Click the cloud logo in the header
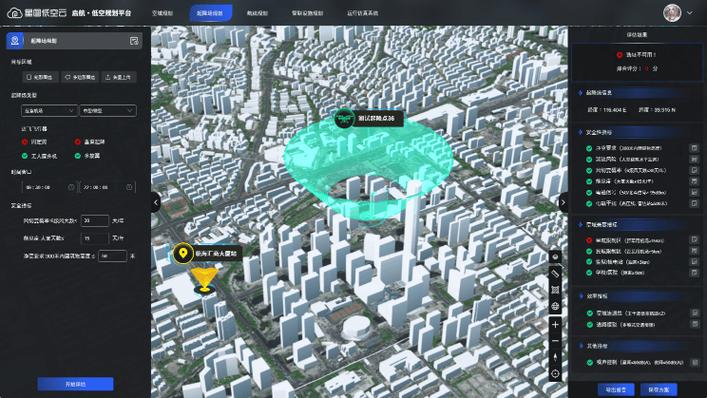The image size is (707, 398). tap(14, 13)
